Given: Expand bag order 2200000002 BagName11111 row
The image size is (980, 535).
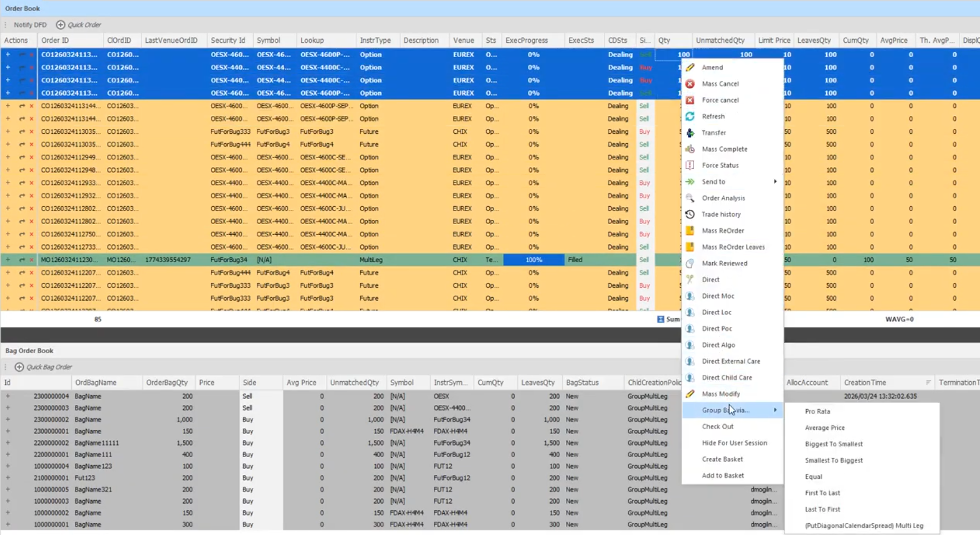Looking at the screenshot, I should pos(8,442).
